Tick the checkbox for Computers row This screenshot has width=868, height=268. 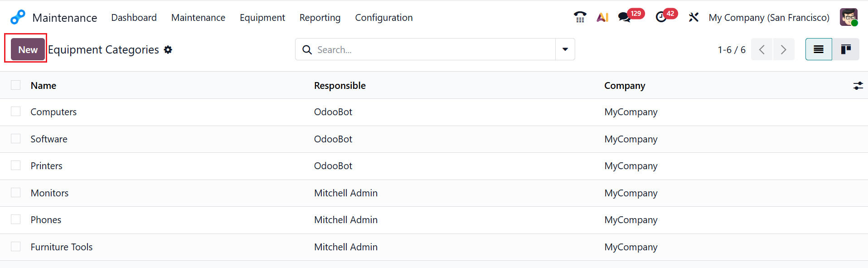[16, 112]
